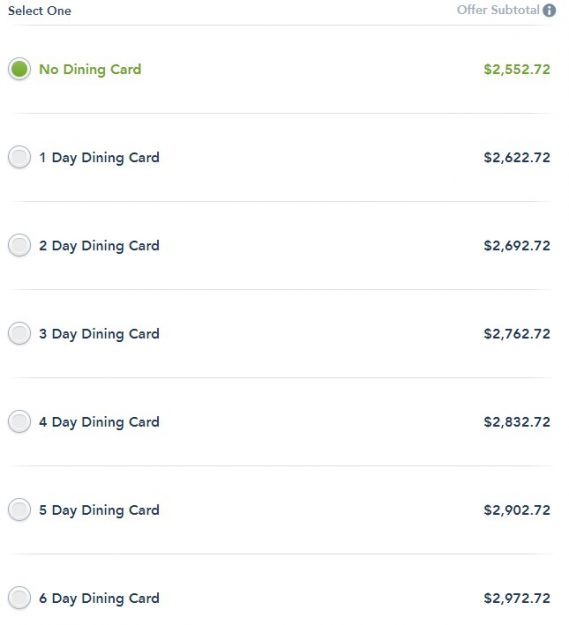Image resolution: width=569 pixels, height=625 pixels.
Task: Click the No Dining Card label text
Action: pos(90,69)
